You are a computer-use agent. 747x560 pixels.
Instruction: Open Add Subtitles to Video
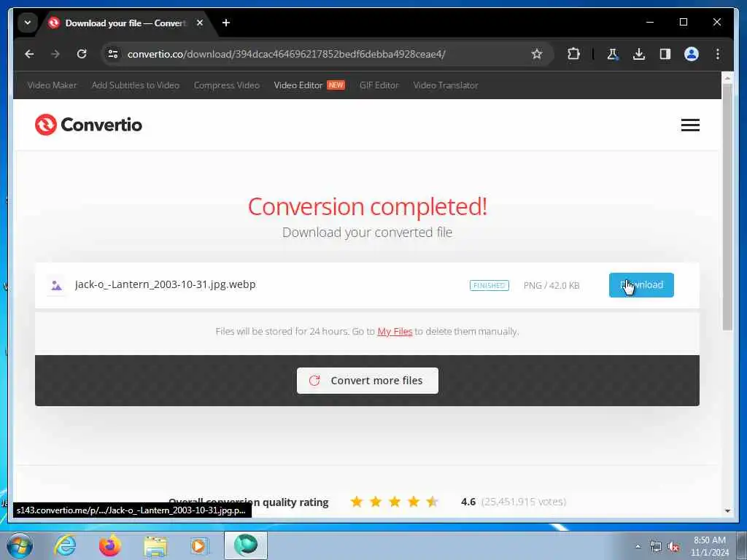[135, 85]
